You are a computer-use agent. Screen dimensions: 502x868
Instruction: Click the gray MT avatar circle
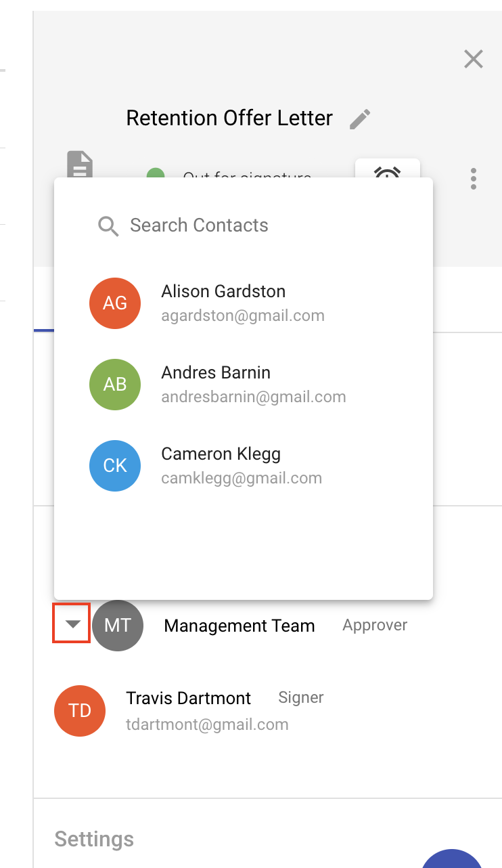tap(118, 625)
